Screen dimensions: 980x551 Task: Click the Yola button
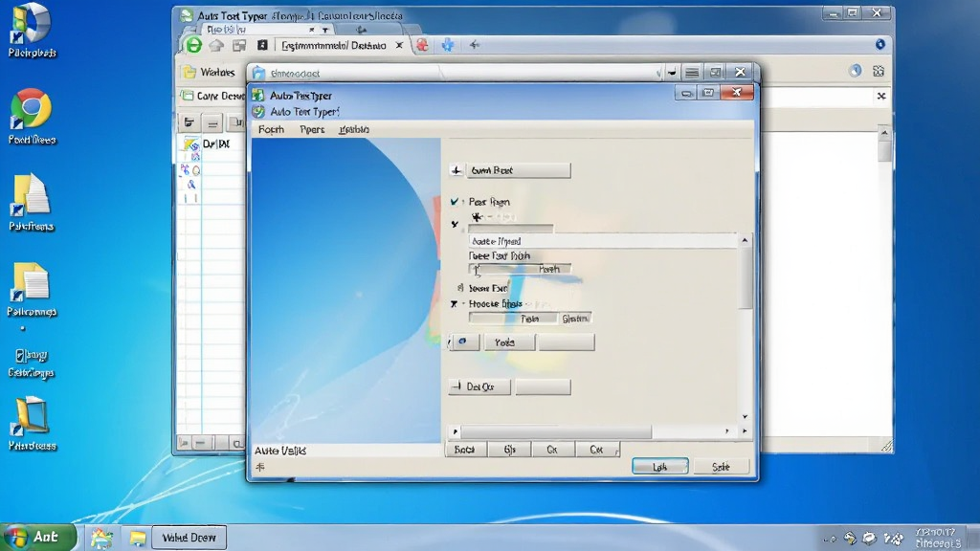(x=509, y=342)
